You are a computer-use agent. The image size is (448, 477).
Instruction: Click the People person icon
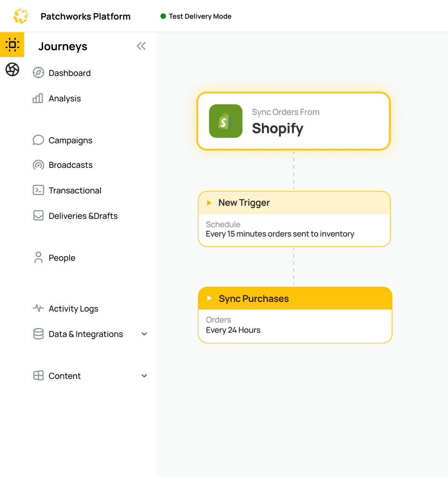pos(38,257)
